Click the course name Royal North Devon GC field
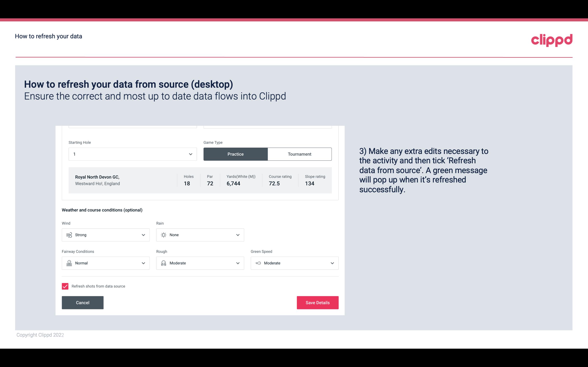The width and height of the screenshot is (588, 367). 97,176
